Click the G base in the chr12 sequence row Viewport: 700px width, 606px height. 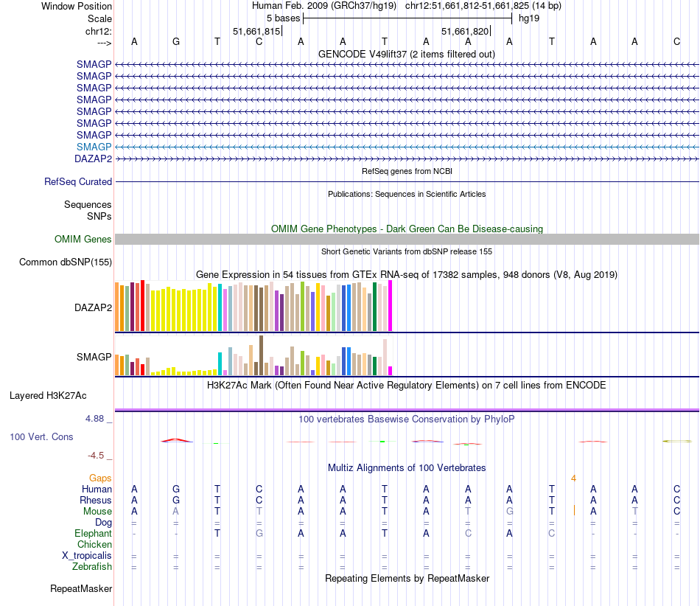[176, 41]
